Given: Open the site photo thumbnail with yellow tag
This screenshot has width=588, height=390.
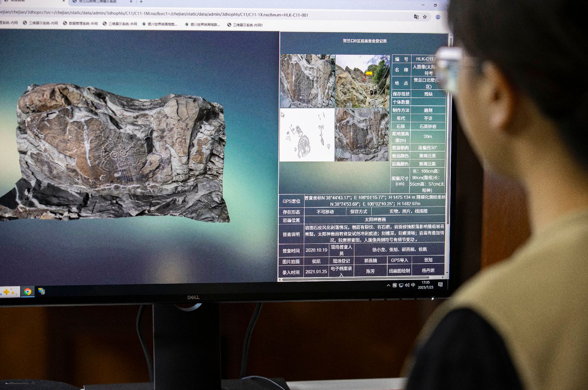Looking at the screenshot, I should [362, 81].
